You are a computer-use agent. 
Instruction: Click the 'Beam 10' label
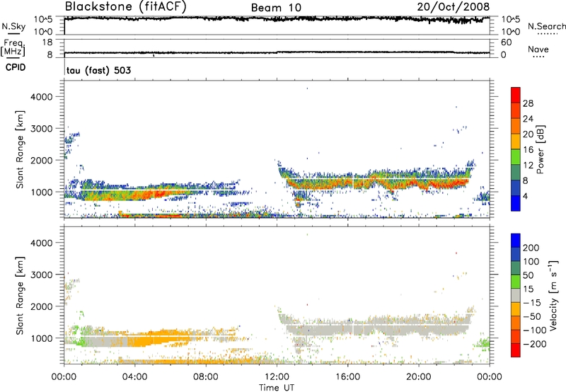(276, 8)
